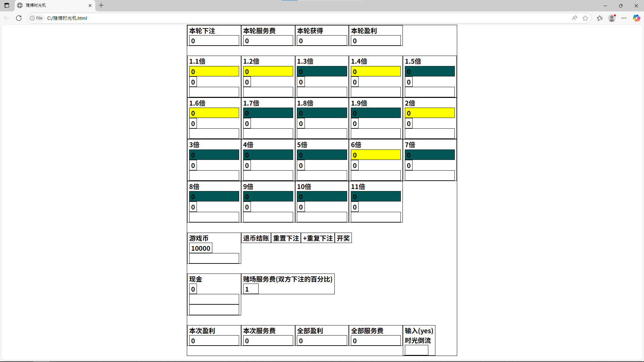Click the yellow 1.1倍 bet field
This screenshot has width=644, height=362.
[214, 71]
